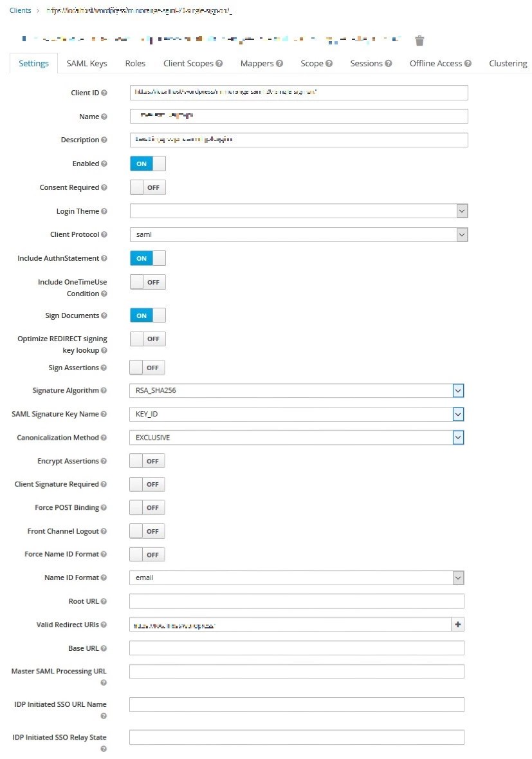
Task: Disable the Enabled toggle
Action: pos(148,163)
